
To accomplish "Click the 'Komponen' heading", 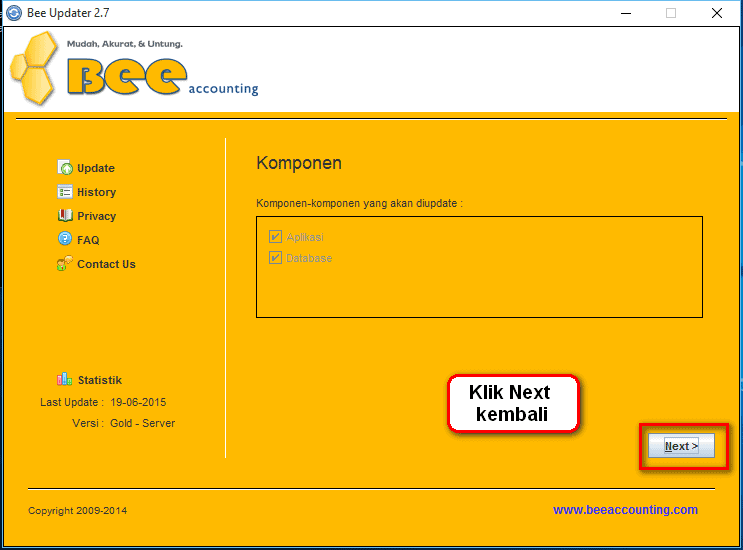I will click(x=299, y=163).
